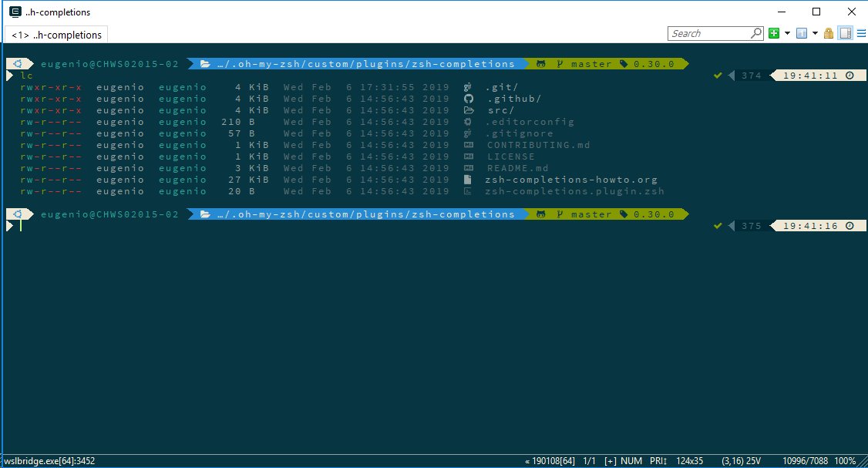868x468 pixels.
Task: Click the 'lc' command text
Action: (26, 76)
